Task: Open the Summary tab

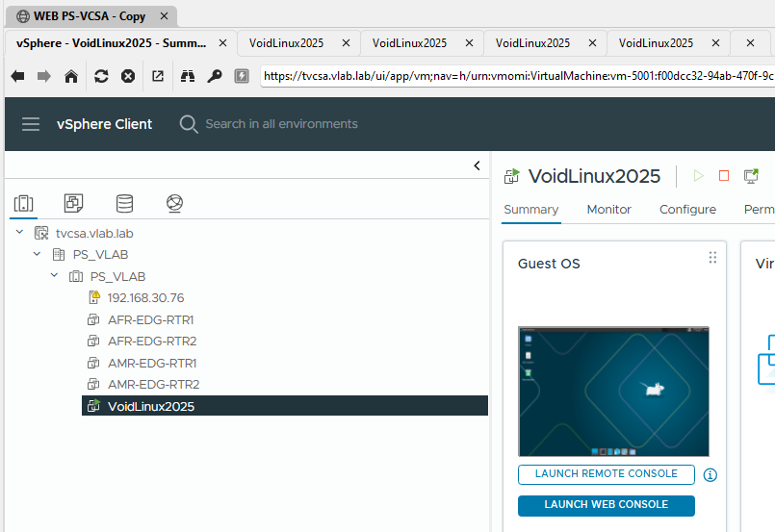Action: [x=530, y=210]
